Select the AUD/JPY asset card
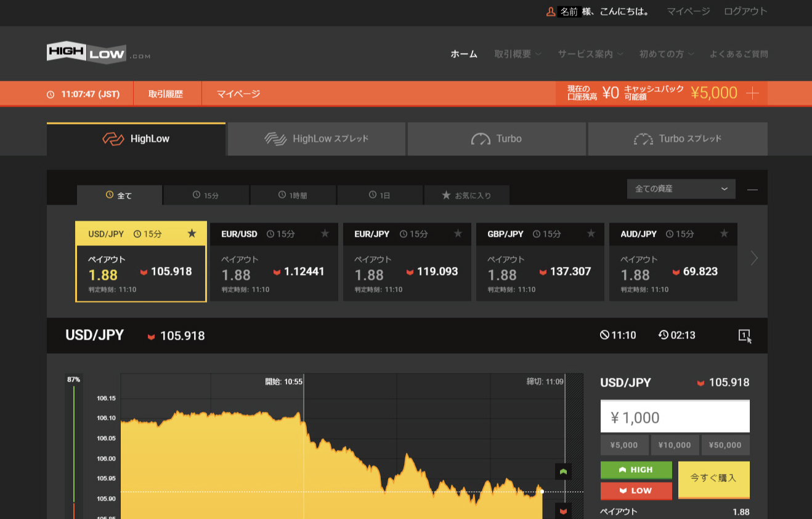The width and height of the screenshot is (812, 519). coord(673,262)
